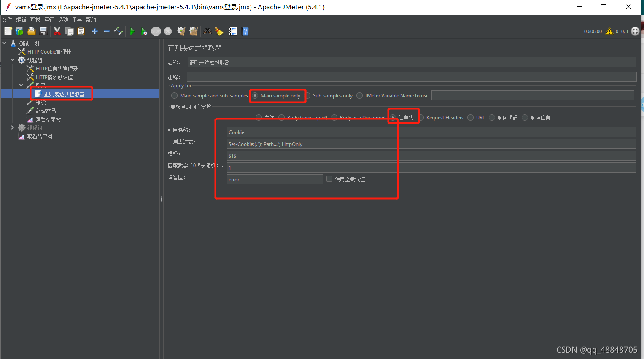644x359 pixels.
Task: Expand the second 线程组 node
Action: (x=12, y=127)
